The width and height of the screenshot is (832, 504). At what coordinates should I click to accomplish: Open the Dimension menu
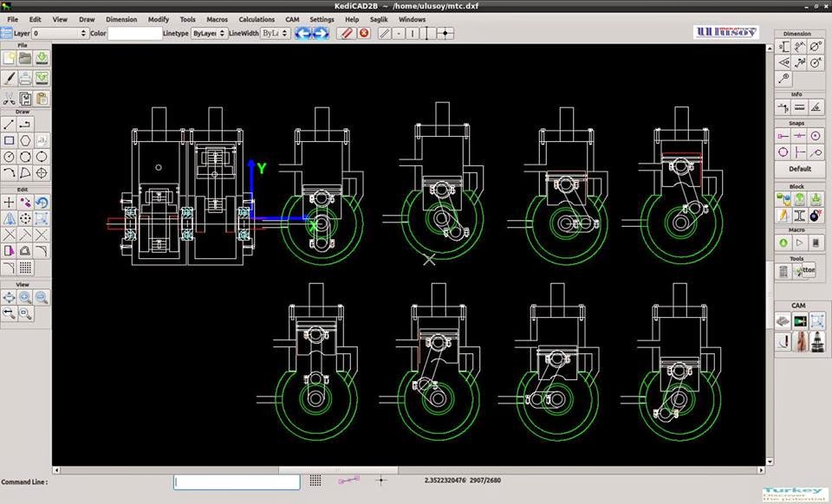[121, 19]
